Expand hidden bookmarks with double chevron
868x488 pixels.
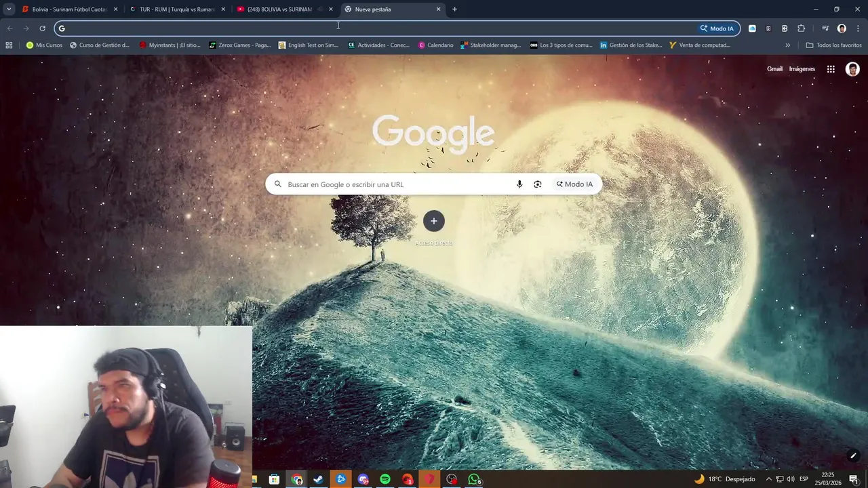(787, 45)
